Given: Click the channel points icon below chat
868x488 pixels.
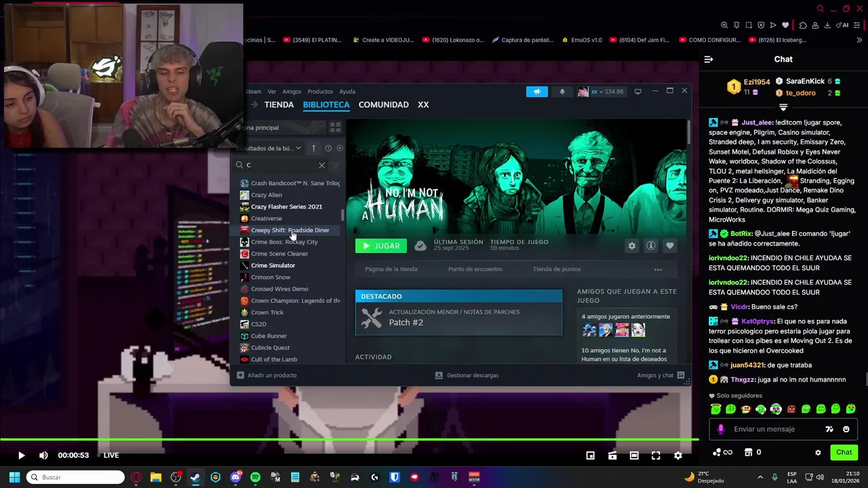Looking at the screenshot, I should (x=717, y=452).
